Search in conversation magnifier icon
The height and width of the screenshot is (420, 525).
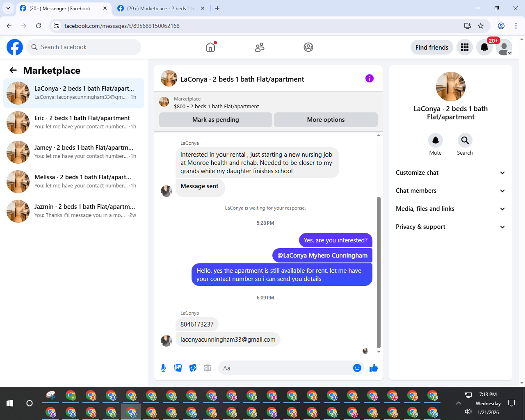[465, 140]
